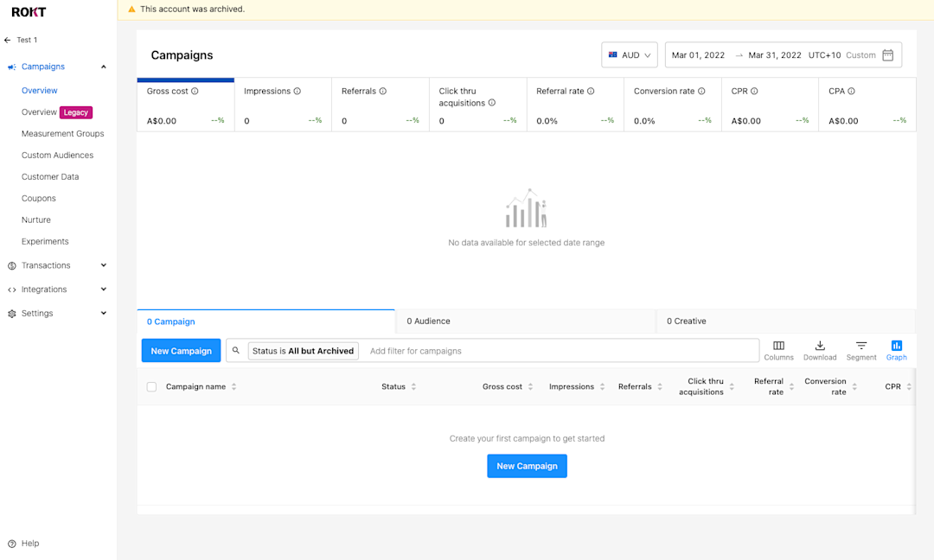Sort by CPR column in table
Image resolution: width=934 pixels, height=560 pixels.
click(x=909, y=387)
